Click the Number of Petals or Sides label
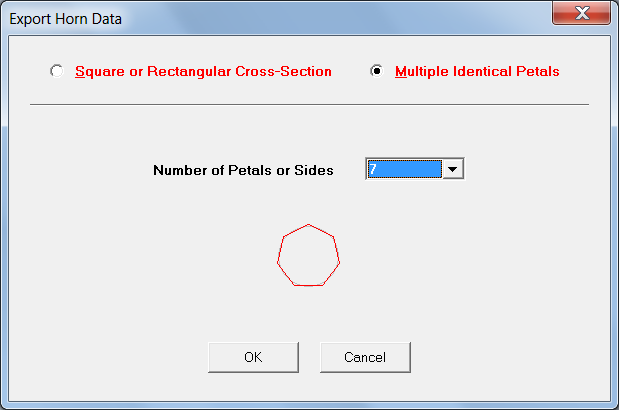This screenshot has width=619, height=410. (243, 170)
